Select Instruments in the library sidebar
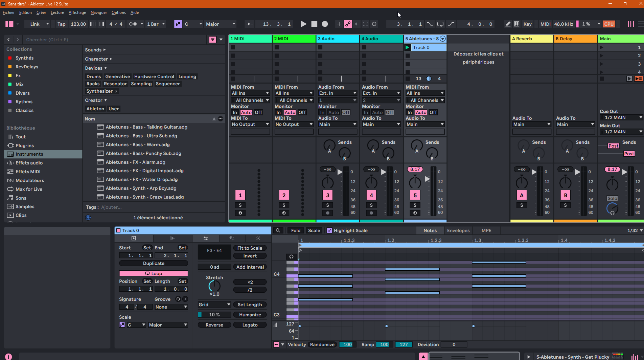 click(43, 154)
